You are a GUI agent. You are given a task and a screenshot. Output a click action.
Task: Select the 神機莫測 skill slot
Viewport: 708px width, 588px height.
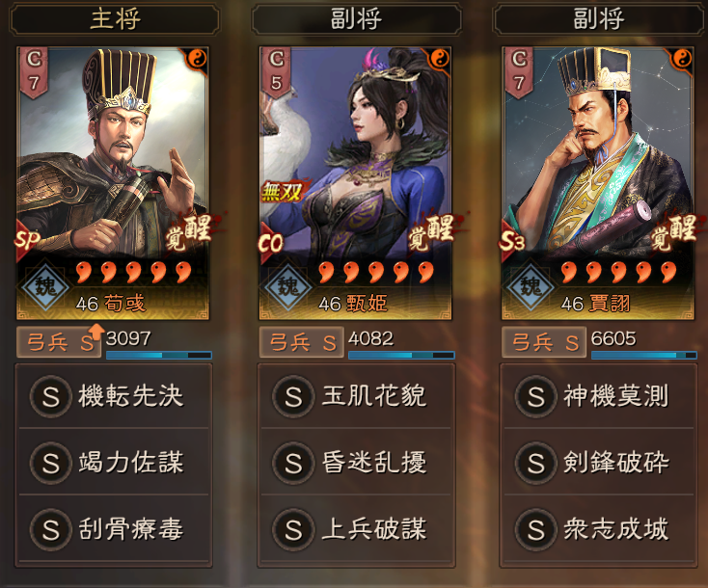coord(599,396)
